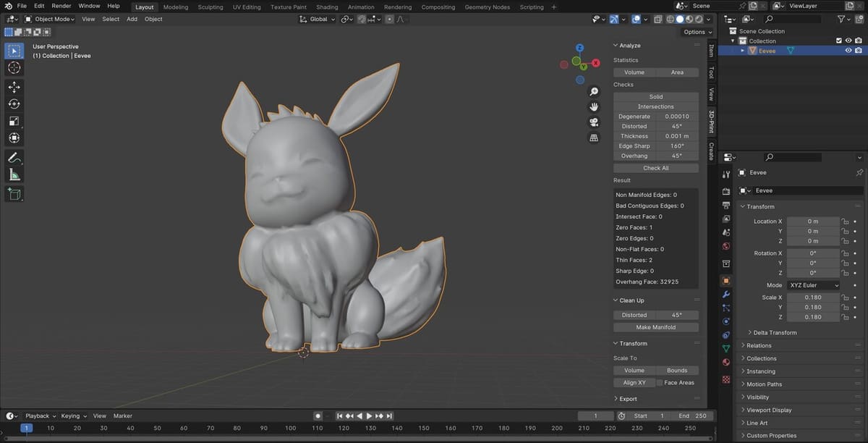Open the outliner filter funnel icon
The width and height of the screenshot is (868, 443).
click(x=843, y=20)
